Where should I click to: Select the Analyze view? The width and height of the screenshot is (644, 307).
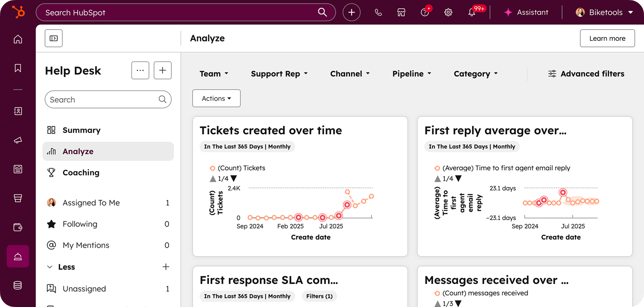pos(108,151)
